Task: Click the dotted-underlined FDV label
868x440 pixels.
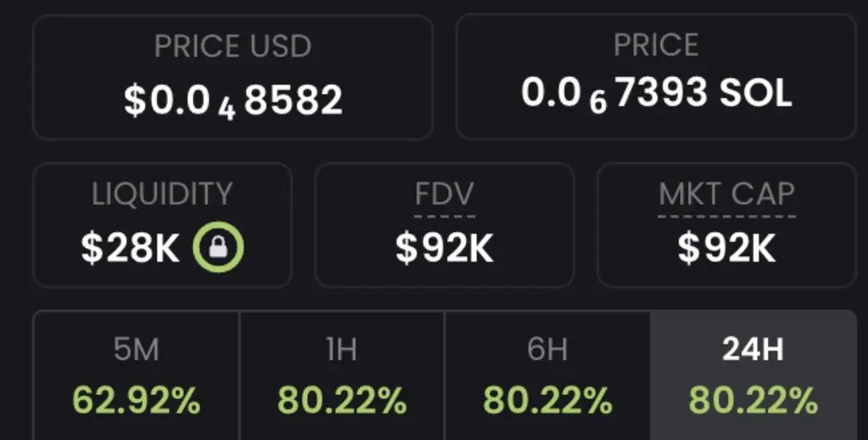Action: coord(444,194)
